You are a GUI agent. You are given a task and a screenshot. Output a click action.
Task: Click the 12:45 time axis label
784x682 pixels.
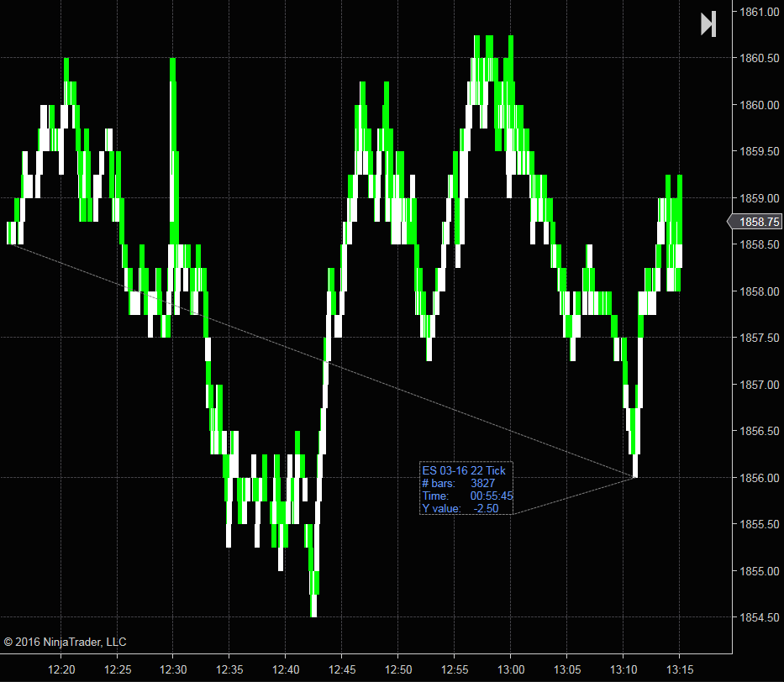pyautogui.click(x=342, y=669)
